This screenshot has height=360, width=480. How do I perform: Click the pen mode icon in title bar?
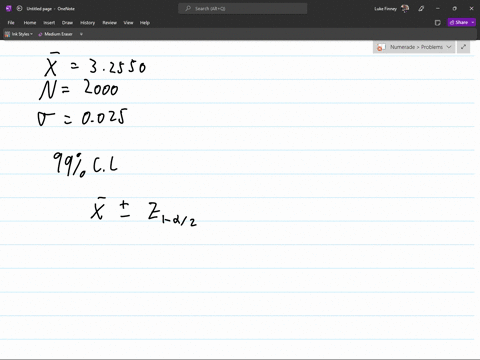tap(421, 9)
